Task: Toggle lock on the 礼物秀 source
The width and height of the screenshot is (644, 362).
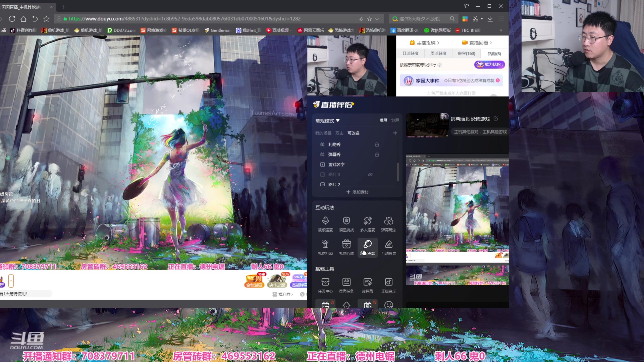Action: 377,144
